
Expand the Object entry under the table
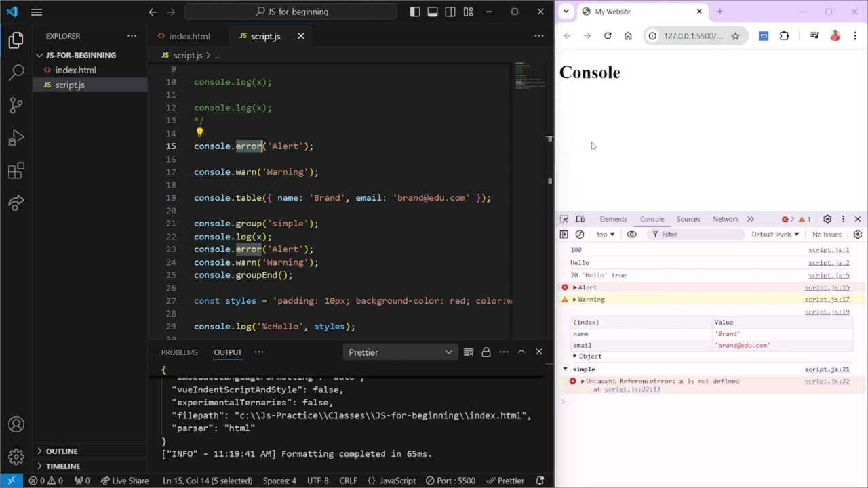point(575,357)
